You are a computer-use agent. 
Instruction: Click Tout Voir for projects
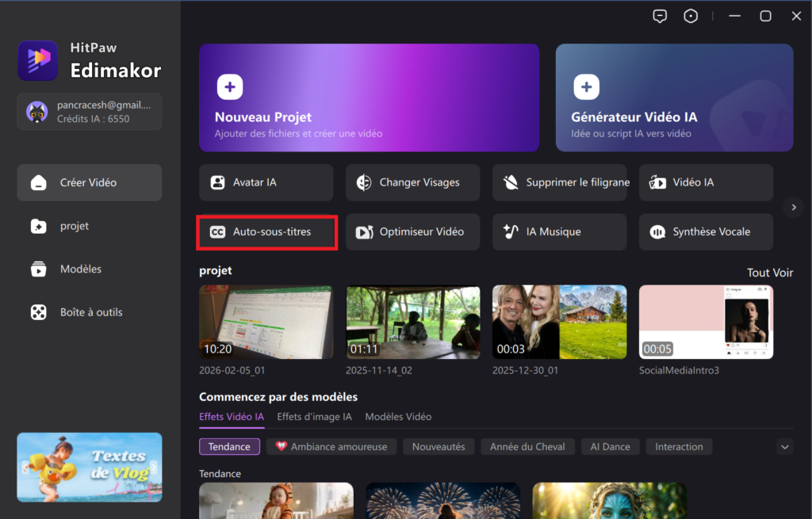[x=769, y=273]
